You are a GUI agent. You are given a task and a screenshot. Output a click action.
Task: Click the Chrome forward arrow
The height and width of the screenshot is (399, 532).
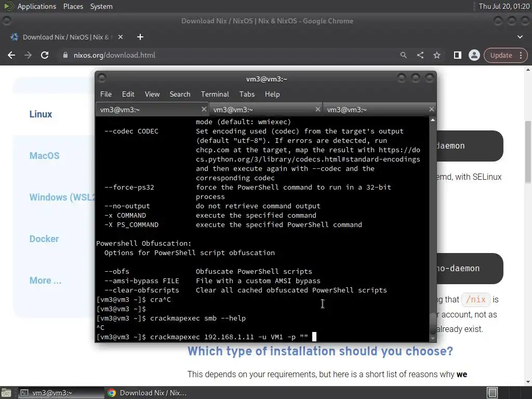(28, 55)
